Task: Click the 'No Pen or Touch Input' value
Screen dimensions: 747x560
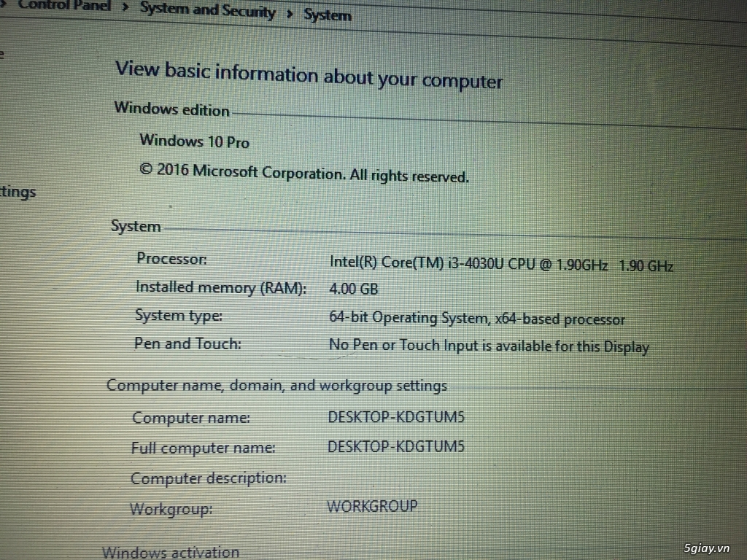Action: pyautogui.click(x=489, y=346)
